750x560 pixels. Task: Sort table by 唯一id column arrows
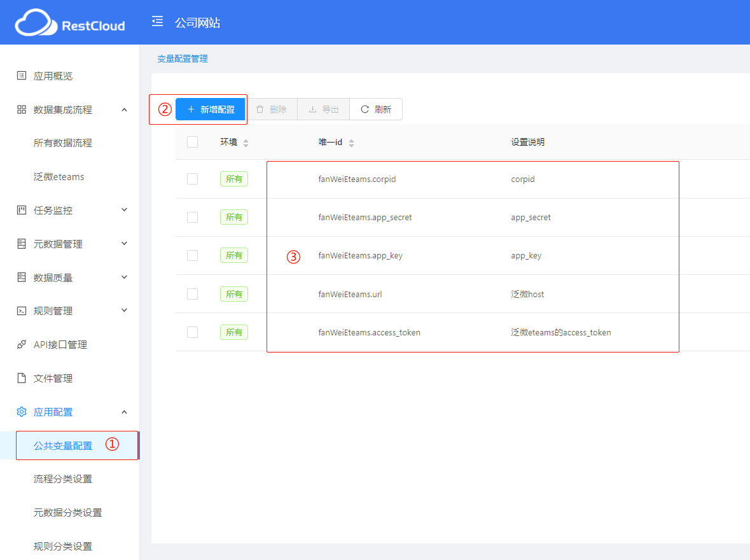(x=351, y=143)
